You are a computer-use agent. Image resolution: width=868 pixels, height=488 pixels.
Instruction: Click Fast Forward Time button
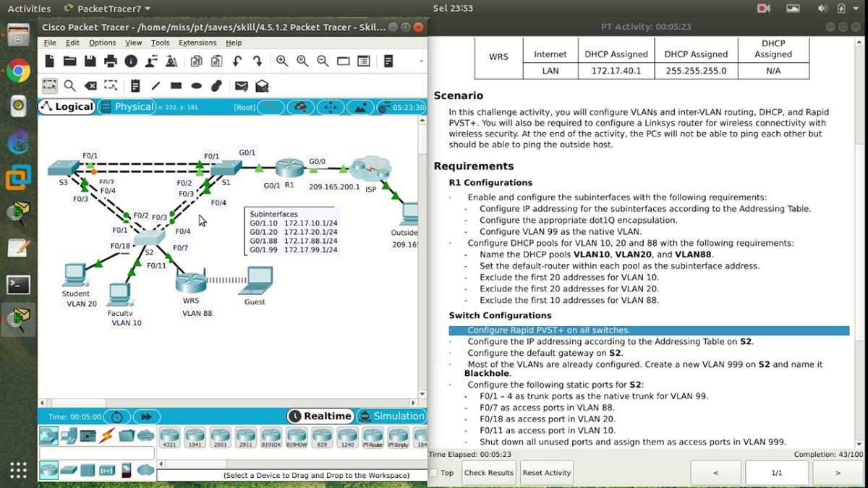click(145, 416)
